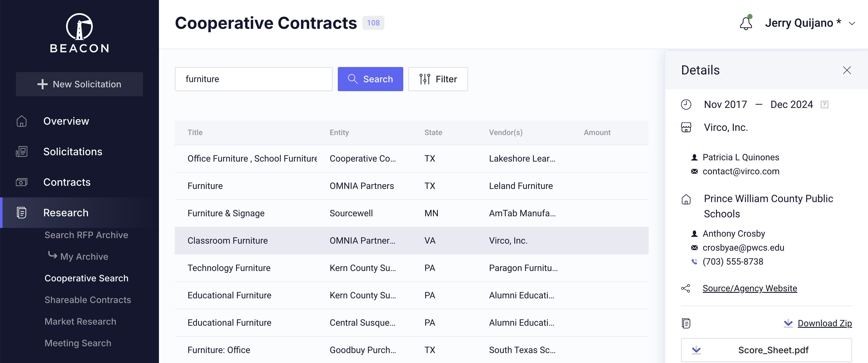Viewport: 868px width, 363px height.
Task: Click the notification bell icon
Action: click(x=746, y=23)
